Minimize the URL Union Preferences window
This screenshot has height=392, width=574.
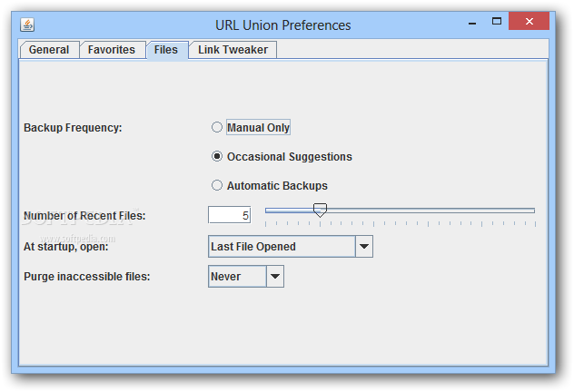pyautogui.click(x=472, y=23)
